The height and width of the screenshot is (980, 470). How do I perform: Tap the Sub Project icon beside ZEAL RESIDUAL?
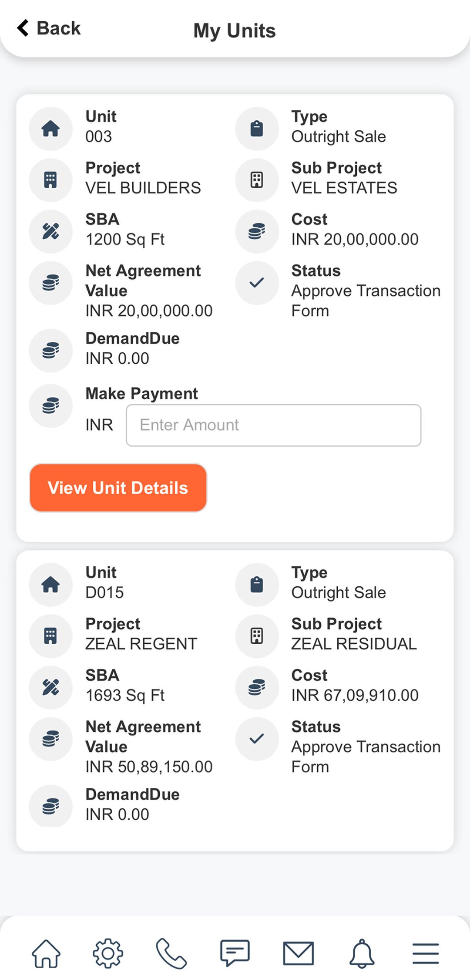click(257, 636)
